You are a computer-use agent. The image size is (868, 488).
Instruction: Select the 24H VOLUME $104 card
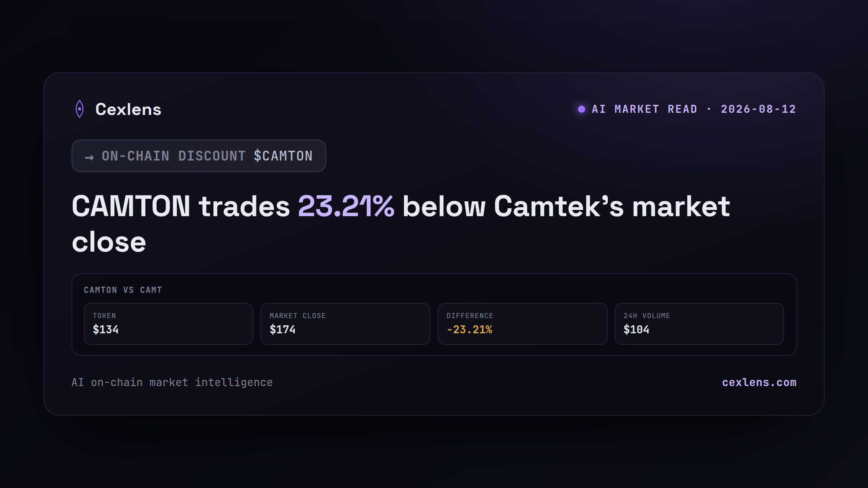699,324
